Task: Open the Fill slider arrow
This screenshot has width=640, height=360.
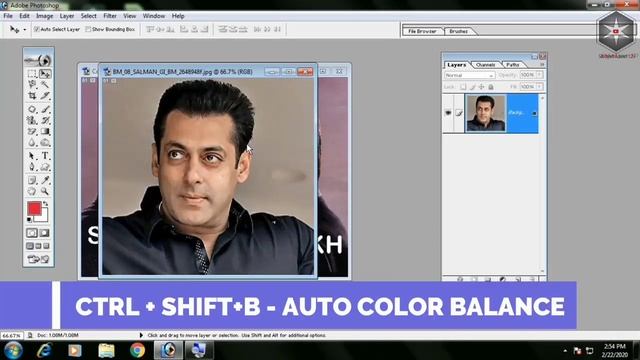Action: (x=540, y=87)
